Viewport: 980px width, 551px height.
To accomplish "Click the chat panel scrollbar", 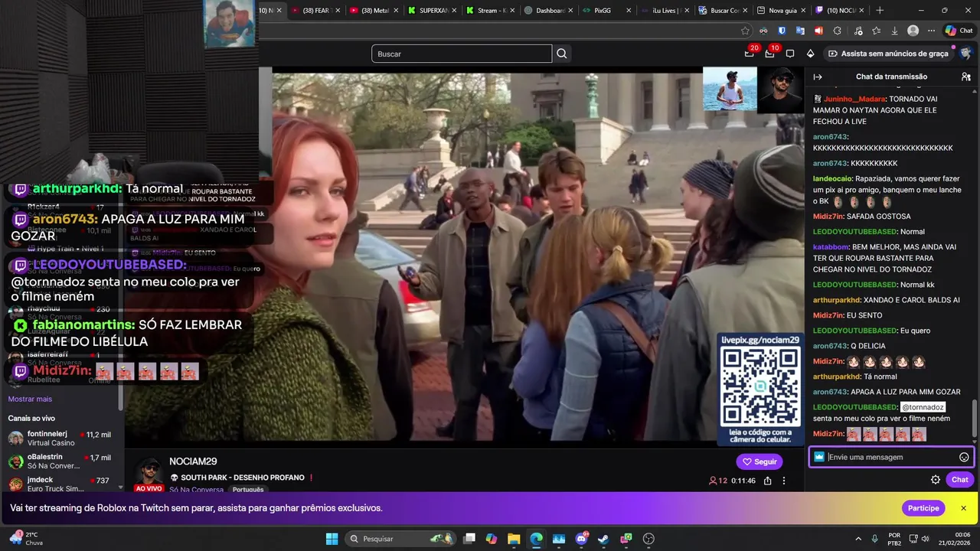I will tap(974, 417).
